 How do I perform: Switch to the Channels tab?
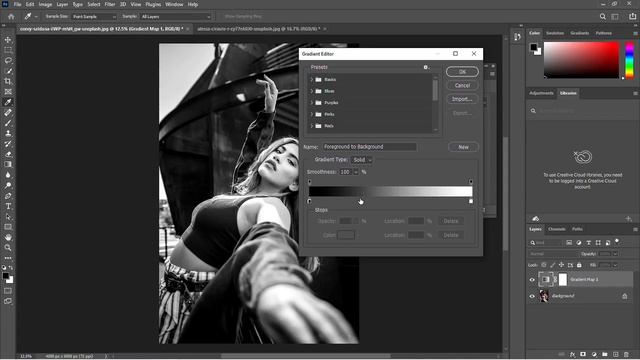point(557,229)
